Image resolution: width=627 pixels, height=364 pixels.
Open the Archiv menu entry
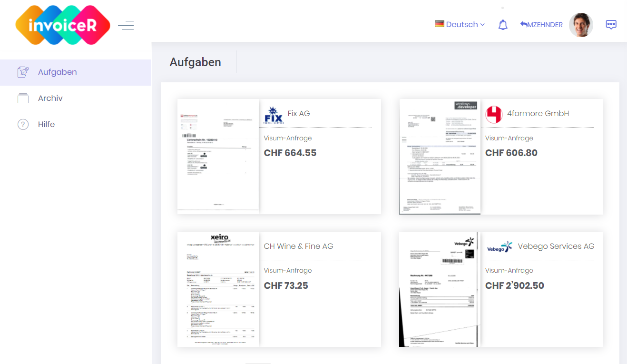(x=50, y=98)
